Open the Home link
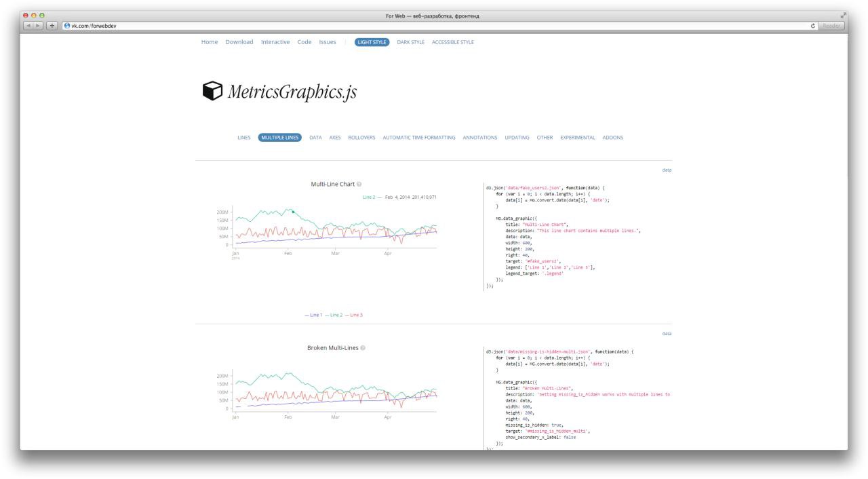The width and height of the screenshot is (868, 479). (x=210, y=42)
